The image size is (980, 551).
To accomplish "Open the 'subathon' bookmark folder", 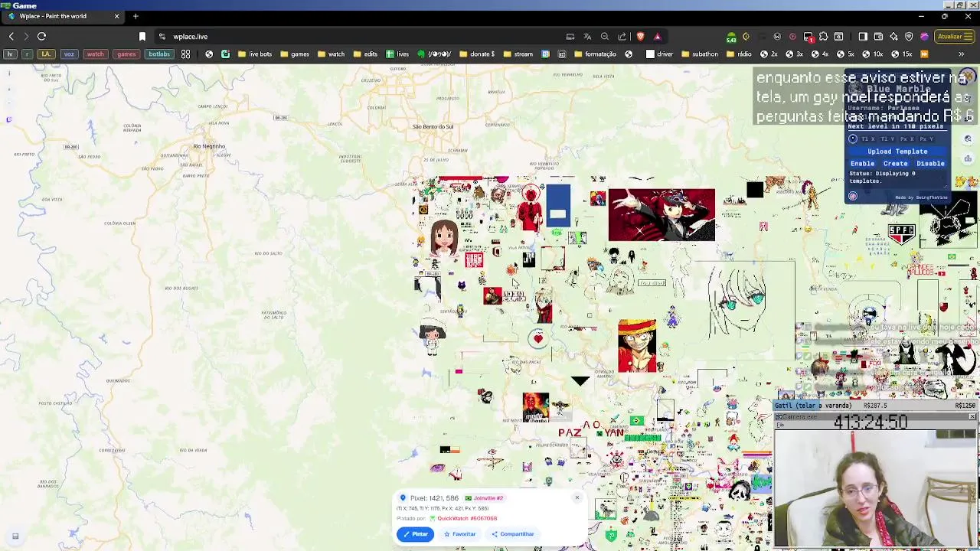I will [699, 54].
